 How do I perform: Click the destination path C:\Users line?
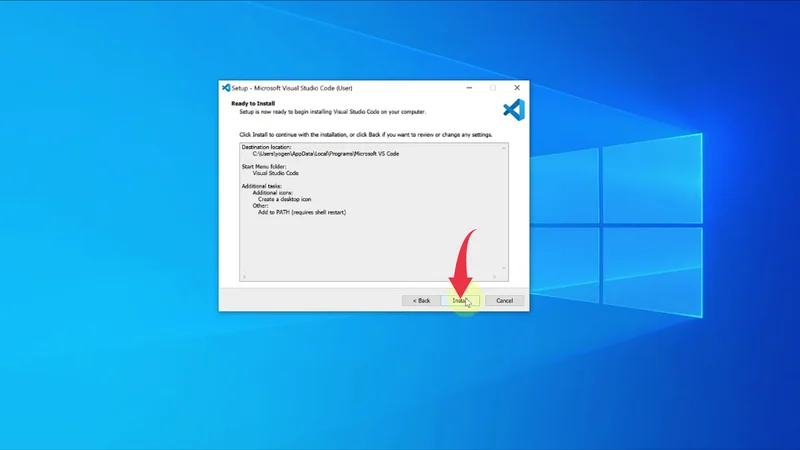(313, 154)
